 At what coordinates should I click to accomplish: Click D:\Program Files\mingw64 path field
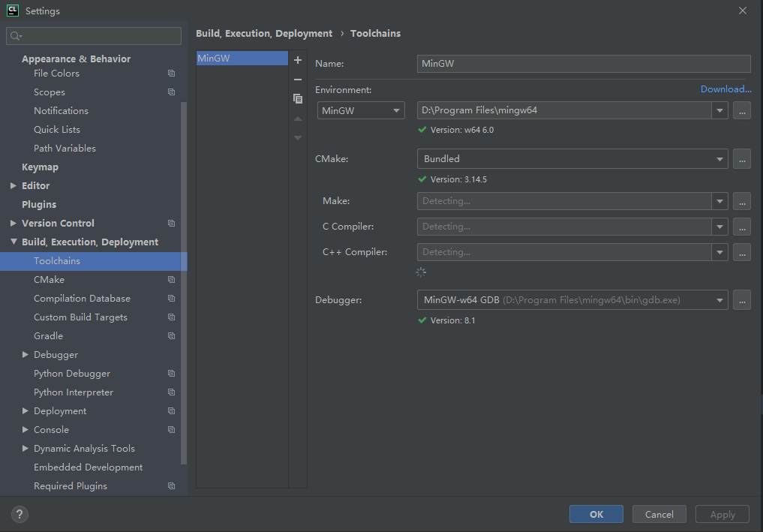point(564,110)
